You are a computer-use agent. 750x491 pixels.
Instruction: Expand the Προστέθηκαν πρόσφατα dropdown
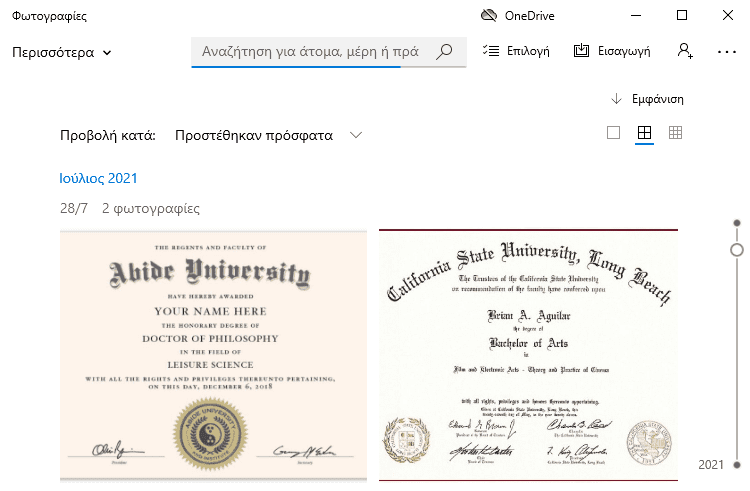[268, 135]
